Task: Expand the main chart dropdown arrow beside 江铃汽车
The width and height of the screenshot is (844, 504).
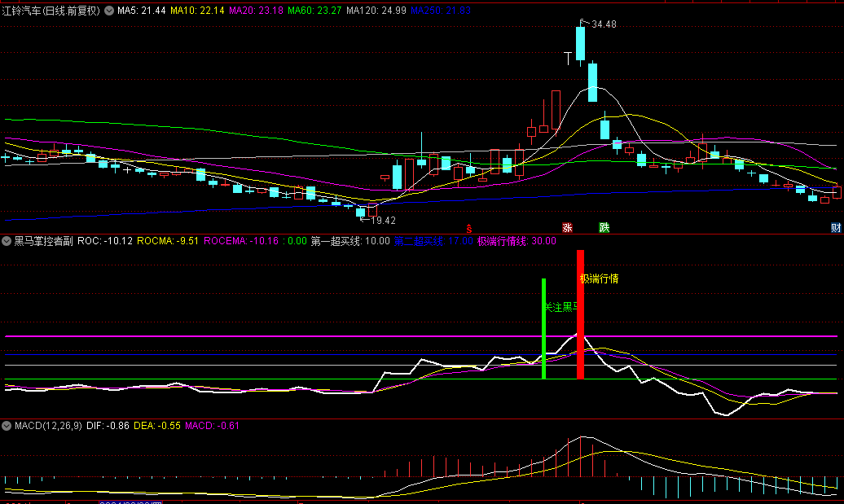Action: coord(109,11)
